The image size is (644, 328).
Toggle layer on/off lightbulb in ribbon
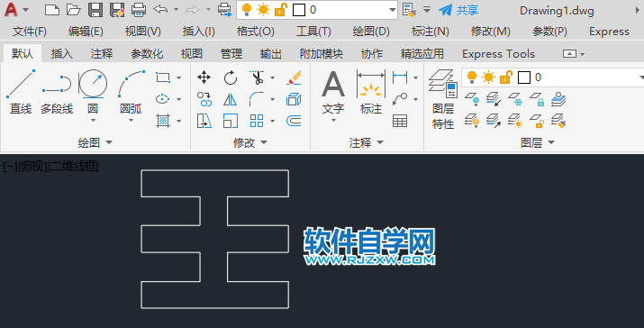[x=472, y=77]
